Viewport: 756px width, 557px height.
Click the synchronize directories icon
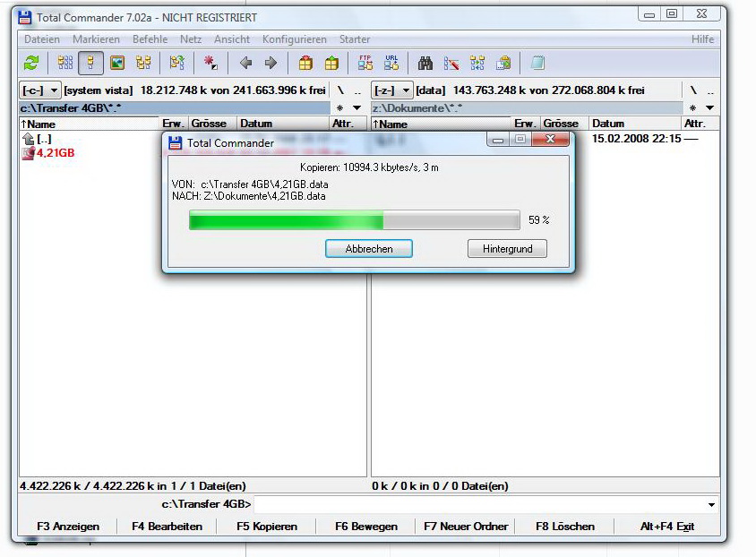[x=477, y=63]
